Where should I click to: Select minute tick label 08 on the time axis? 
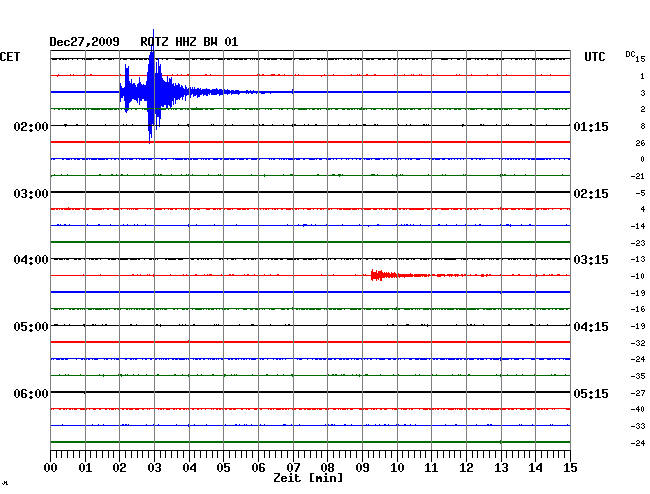[x=327, y=468]
